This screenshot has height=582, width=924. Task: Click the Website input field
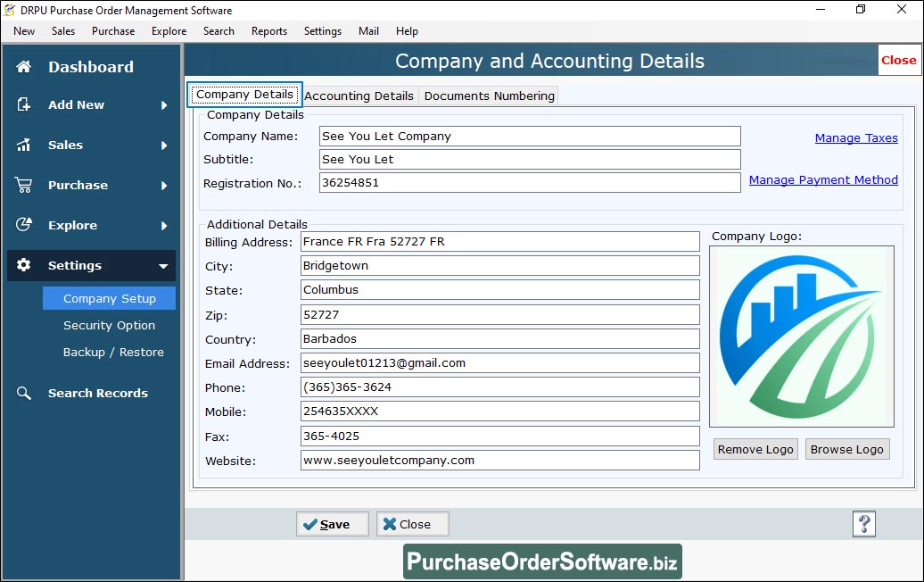point(499,460)
